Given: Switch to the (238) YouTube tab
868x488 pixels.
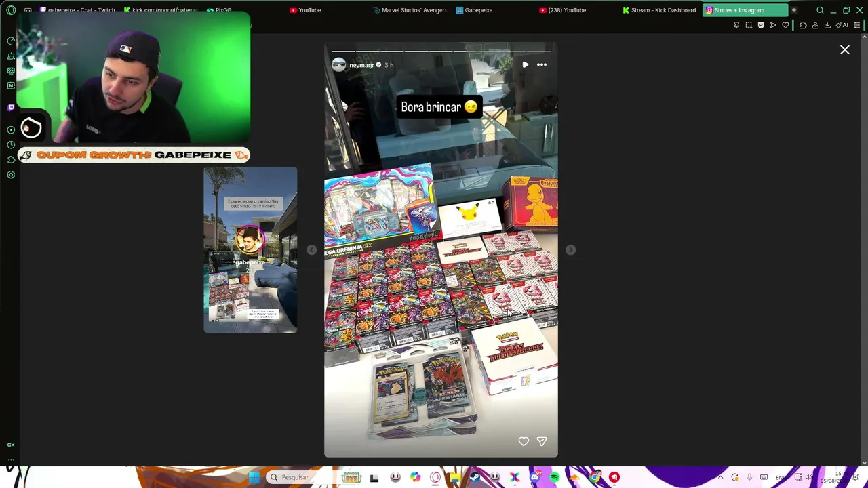Looking at the screenshot, I should pos(563,10).
